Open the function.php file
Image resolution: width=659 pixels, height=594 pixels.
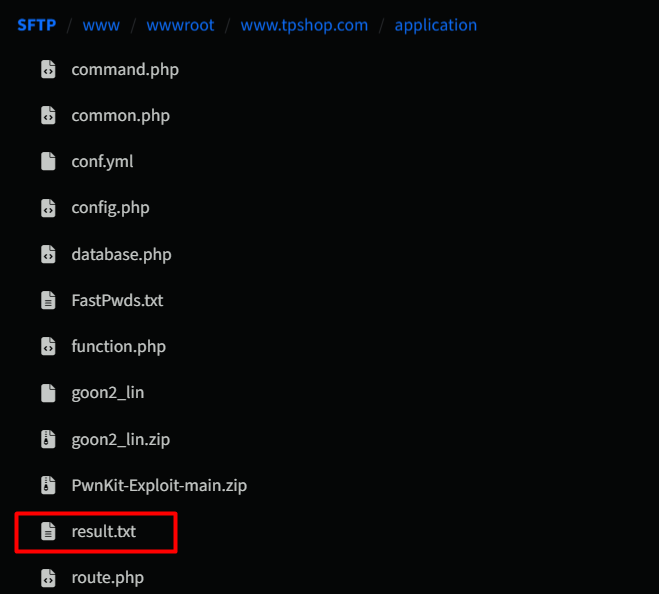(118, 347)
